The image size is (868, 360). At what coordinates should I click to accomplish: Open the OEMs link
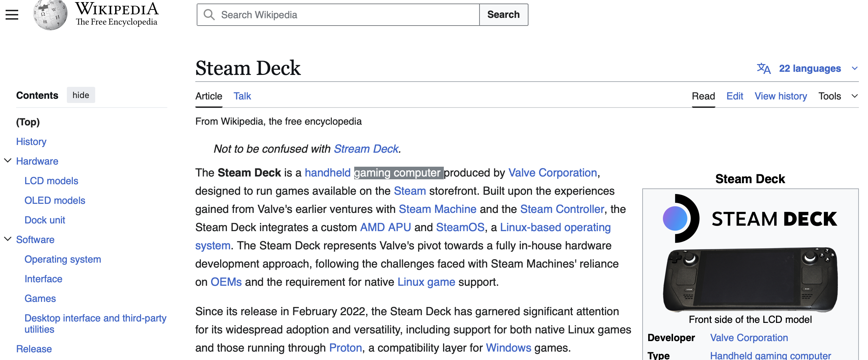click(226, 282)
